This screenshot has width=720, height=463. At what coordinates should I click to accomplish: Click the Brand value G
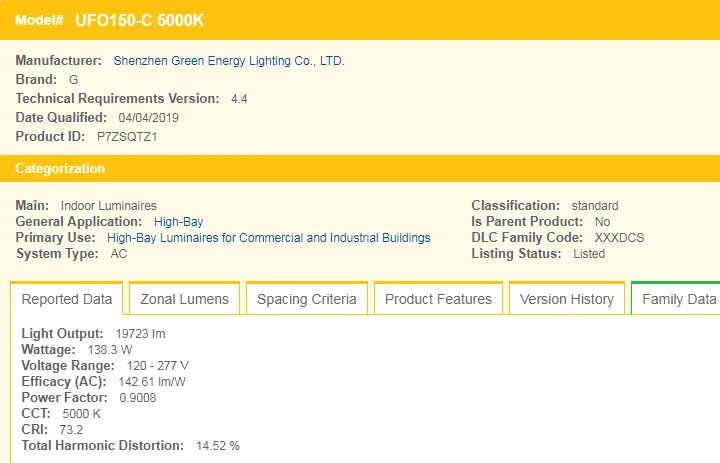(x=73, y=80)
